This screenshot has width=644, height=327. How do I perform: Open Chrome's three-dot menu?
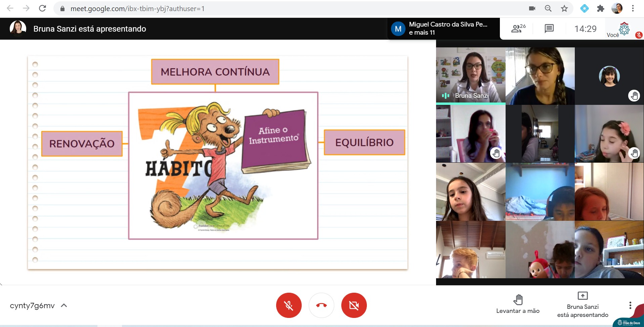633,8
